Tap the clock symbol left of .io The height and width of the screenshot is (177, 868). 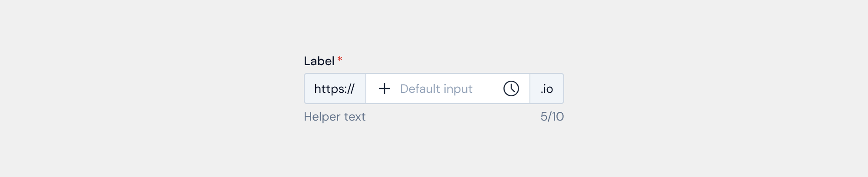coord(511,89)
